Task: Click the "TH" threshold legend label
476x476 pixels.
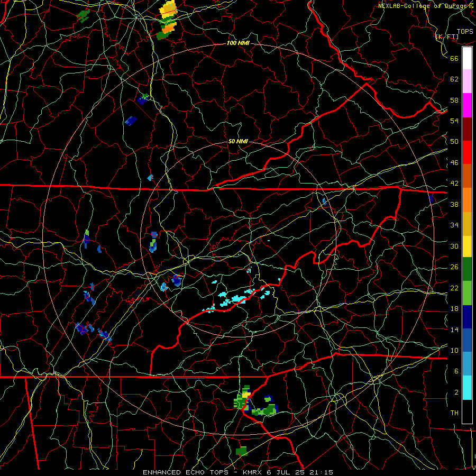Action: pos(454,413)
